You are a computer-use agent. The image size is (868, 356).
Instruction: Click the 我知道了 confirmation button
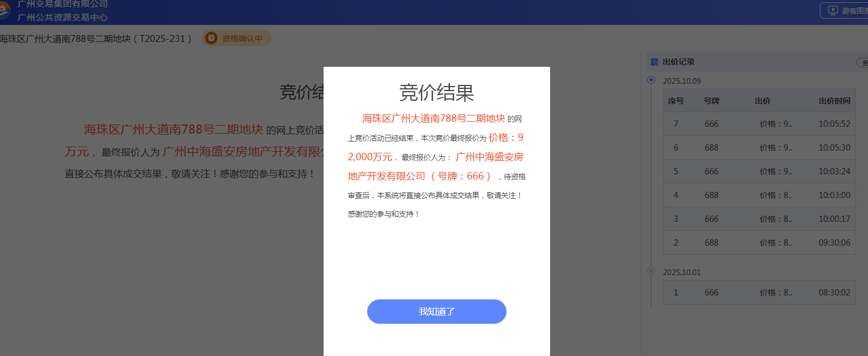pyautogui.click(x=436, y=311)
